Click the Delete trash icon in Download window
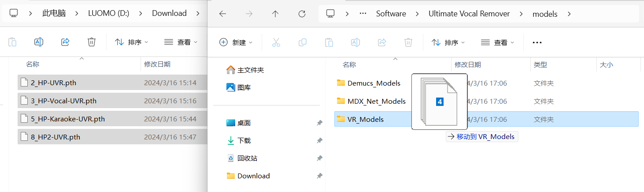 [92, 42]
